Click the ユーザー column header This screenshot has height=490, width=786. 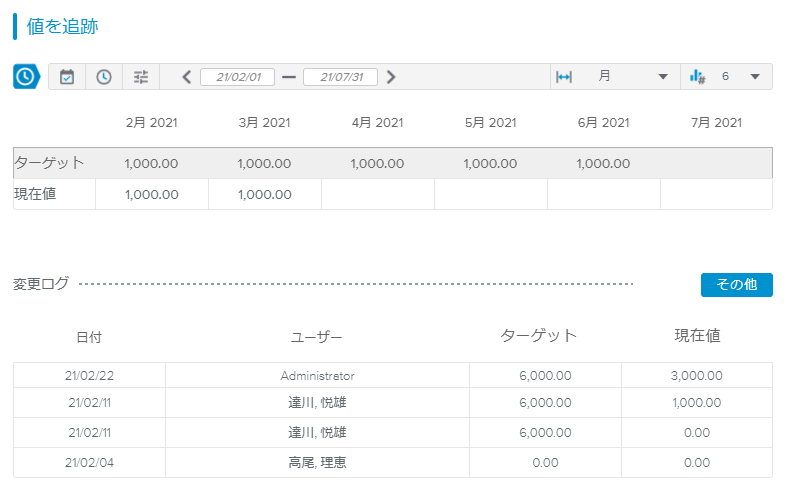click(x=317, y=338)
